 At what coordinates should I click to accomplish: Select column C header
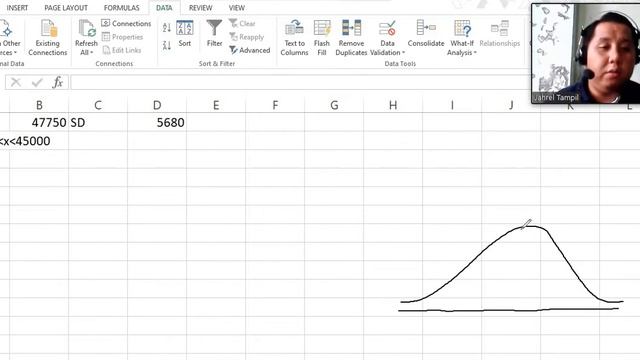[x=98, y=105]
